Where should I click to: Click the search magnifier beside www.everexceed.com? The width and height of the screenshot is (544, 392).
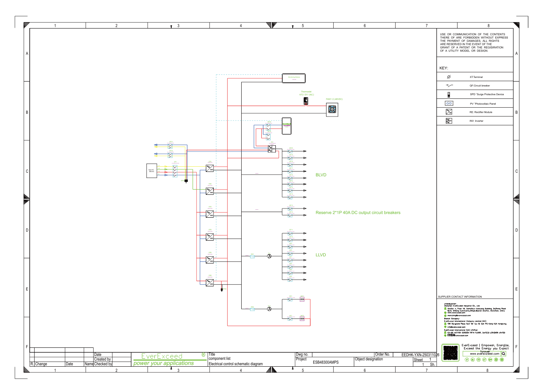(x=503, y=354)
